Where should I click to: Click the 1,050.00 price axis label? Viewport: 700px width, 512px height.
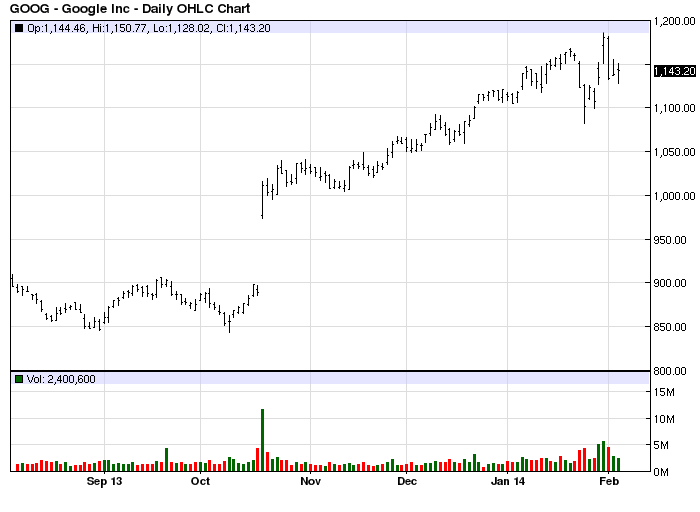pyautogui.click(x=675, y=152)
